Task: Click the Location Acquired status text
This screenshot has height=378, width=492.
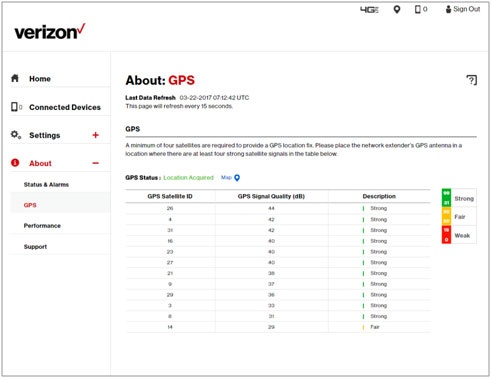Action: pos(188,178)
